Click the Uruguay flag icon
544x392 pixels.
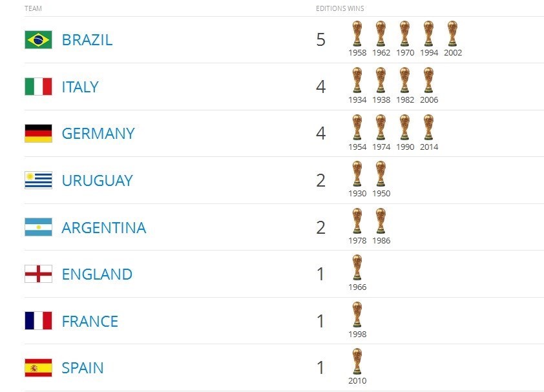point(38,180)
